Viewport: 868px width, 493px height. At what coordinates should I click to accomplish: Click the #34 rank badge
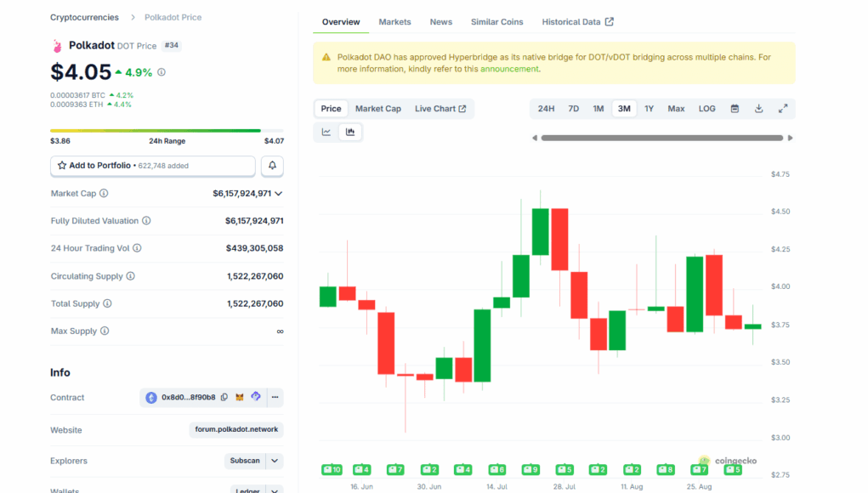click(172, 45)
